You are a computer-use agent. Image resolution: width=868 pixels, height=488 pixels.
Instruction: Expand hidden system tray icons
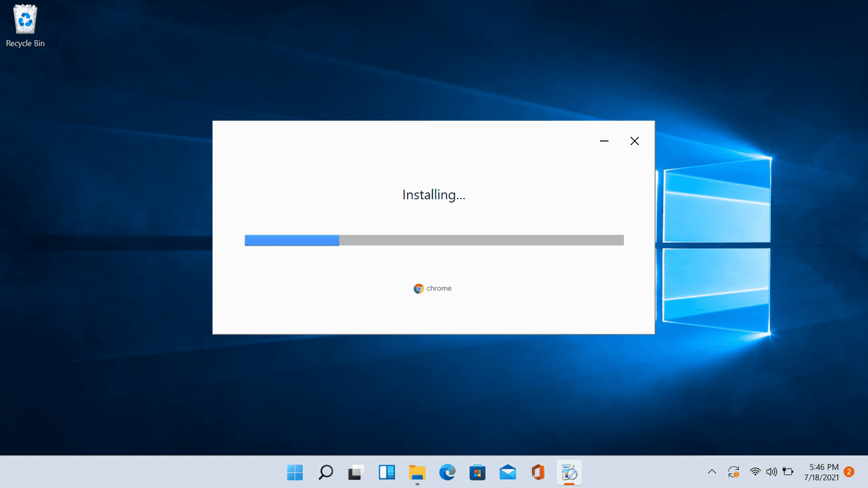tap(712, 472)
